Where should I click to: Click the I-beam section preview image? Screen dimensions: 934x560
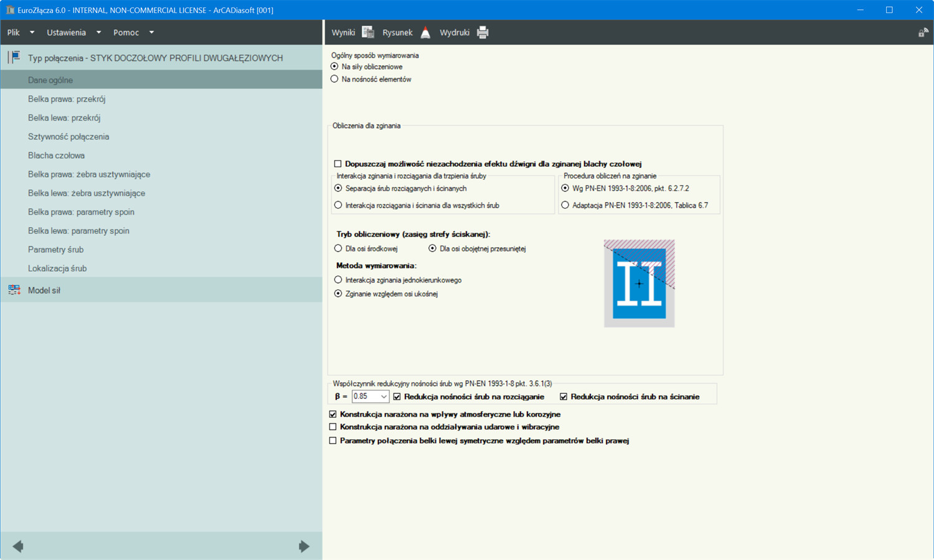point(639,284)
